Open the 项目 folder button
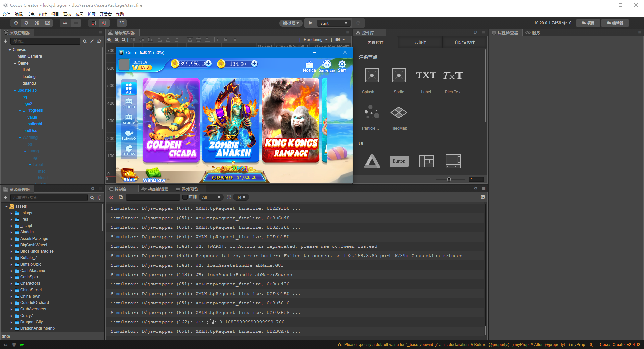This screenshot has height=349, width=644. [588, 23]
